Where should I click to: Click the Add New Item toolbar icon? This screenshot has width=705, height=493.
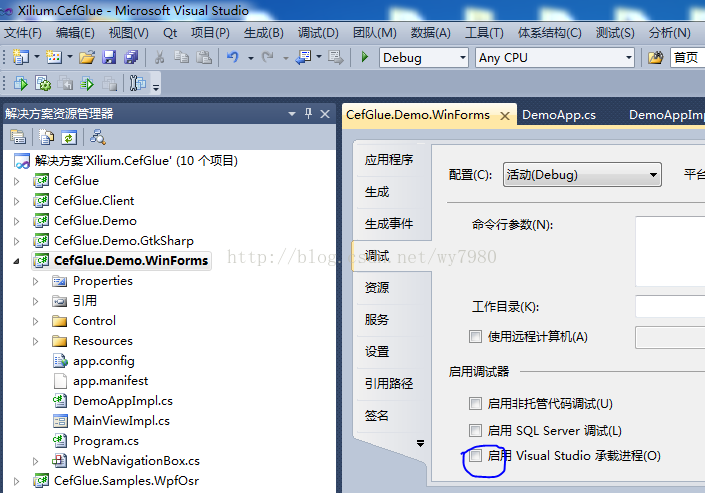54,57
